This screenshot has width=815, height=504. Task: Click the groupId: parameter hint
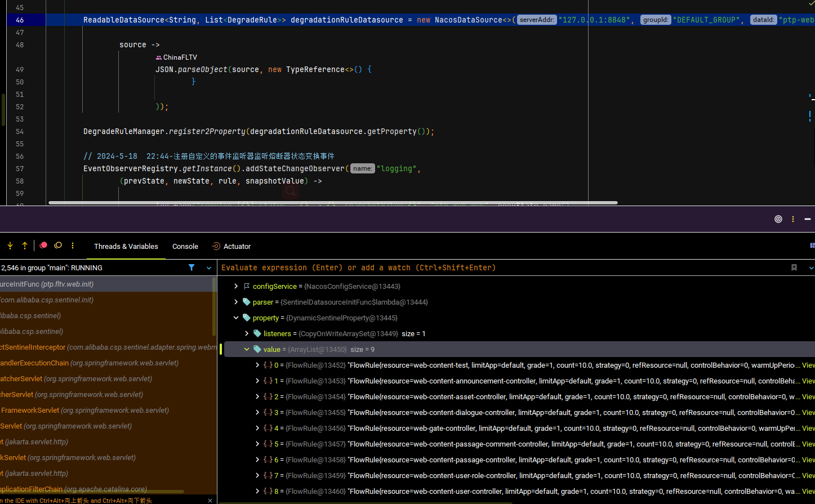[x=656, y=20]
